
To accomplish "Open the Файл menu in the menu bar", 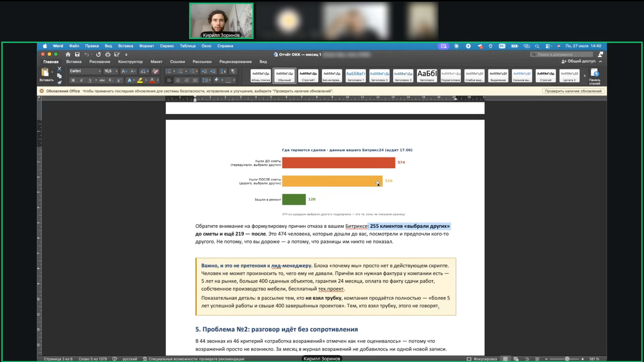I will click(x=74, y=46).
